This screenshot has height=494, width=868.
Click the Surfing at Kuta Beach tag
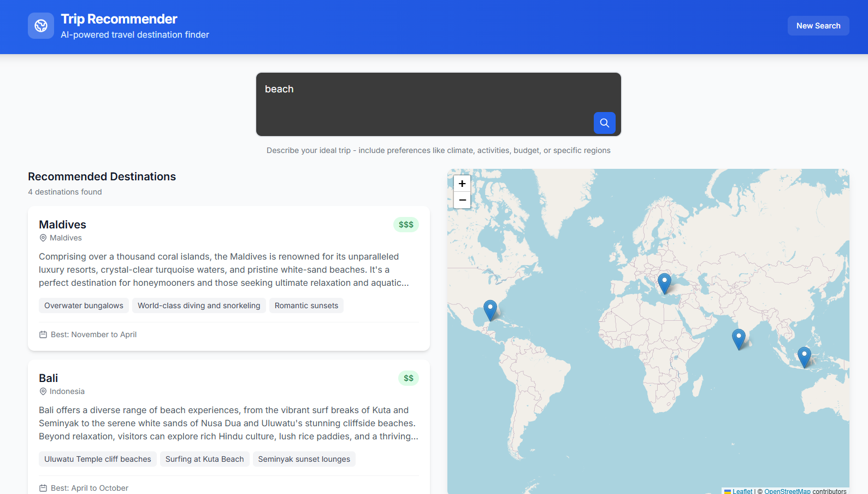[x=204, y=459]
